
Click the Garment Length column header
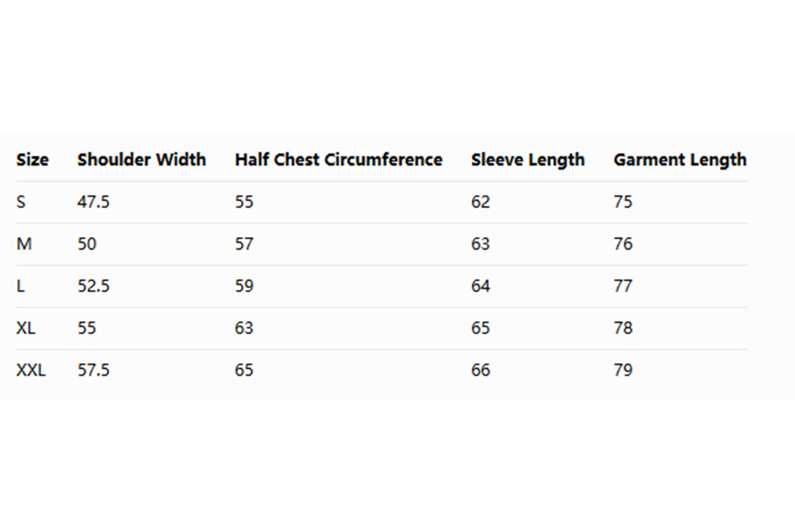679,159
